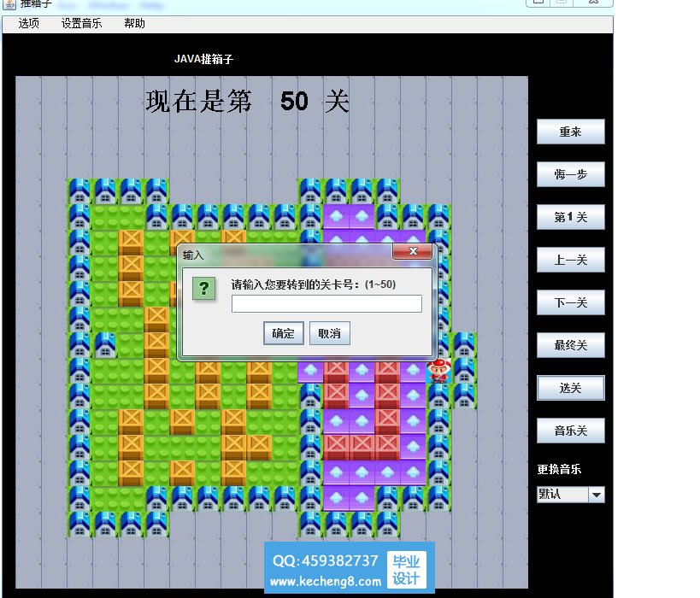This screenshot has height=598, width=700.
Task: Confirm the dialog with 确定
Action: click(284, 333)
